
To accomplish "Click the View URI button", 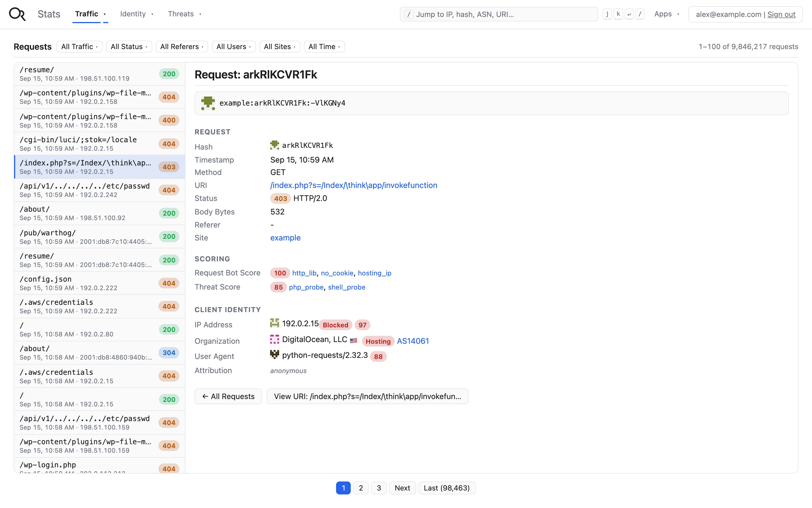I will click(367, 397).
